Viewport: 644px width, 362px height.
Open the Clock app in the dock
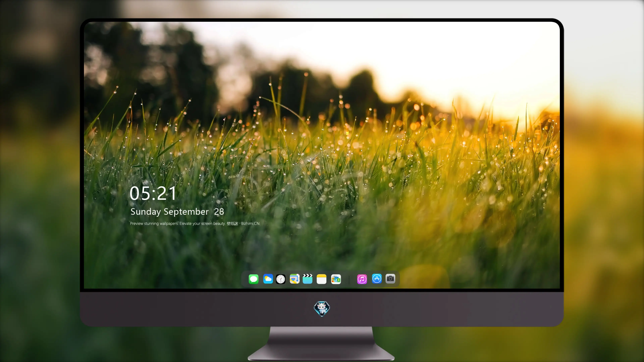tap(281, 279)
